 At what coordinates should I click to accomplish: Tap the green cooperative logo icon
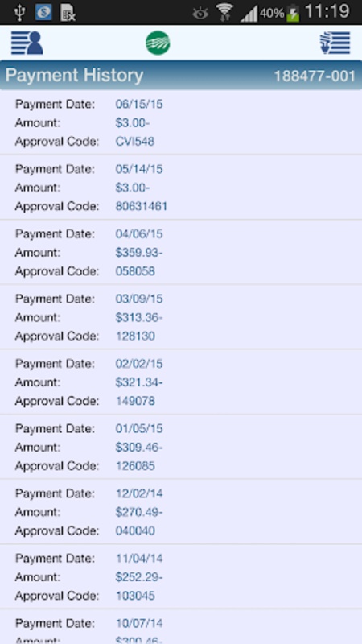(x=158, y=43)
